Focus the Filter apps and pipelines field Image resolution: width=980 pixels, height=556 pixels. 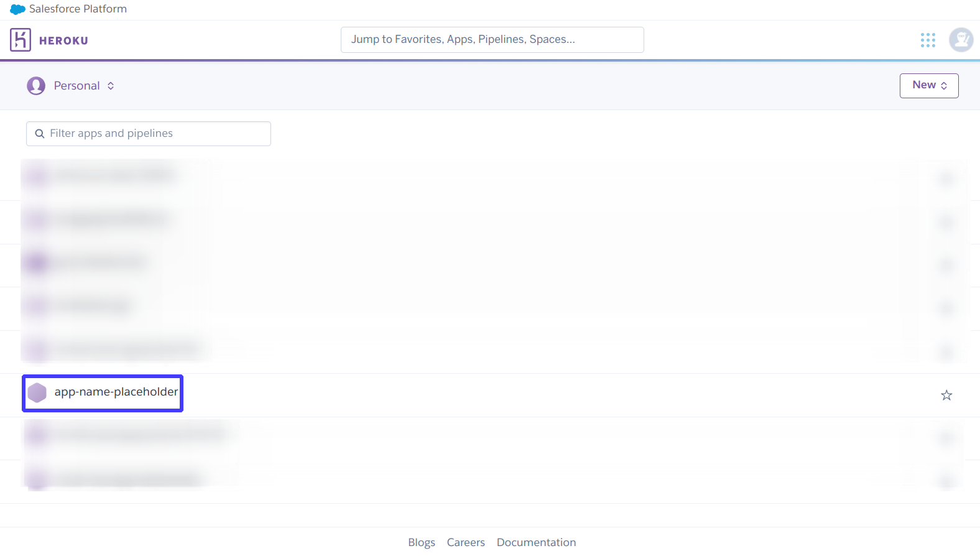point(149,134)
